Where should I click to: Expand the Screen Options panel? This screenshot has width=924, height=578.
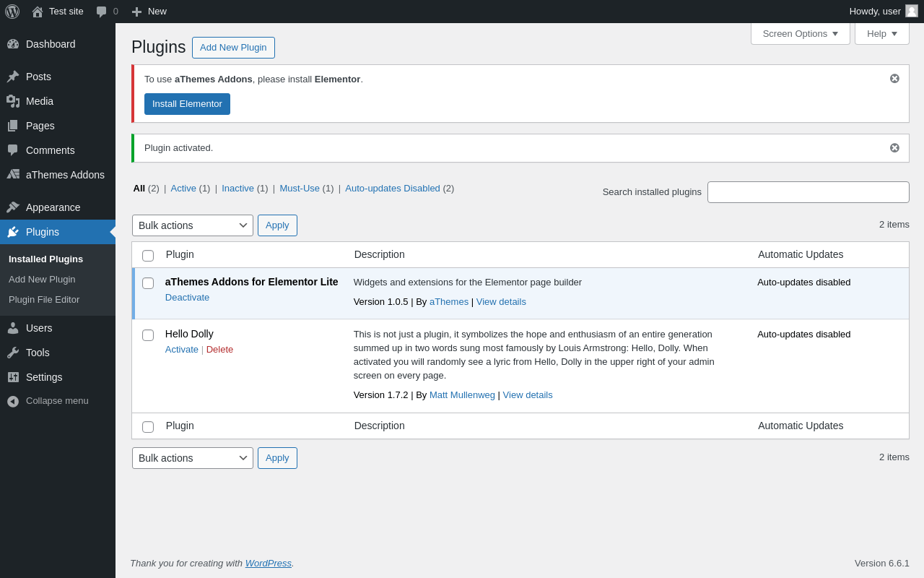800,33
